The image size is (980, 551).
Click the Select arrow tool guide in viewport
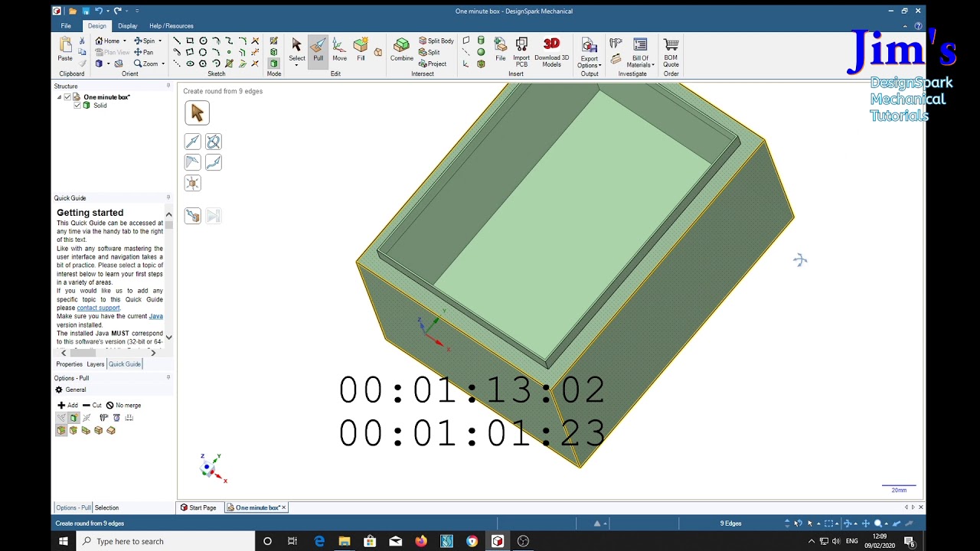pos(197,113)
